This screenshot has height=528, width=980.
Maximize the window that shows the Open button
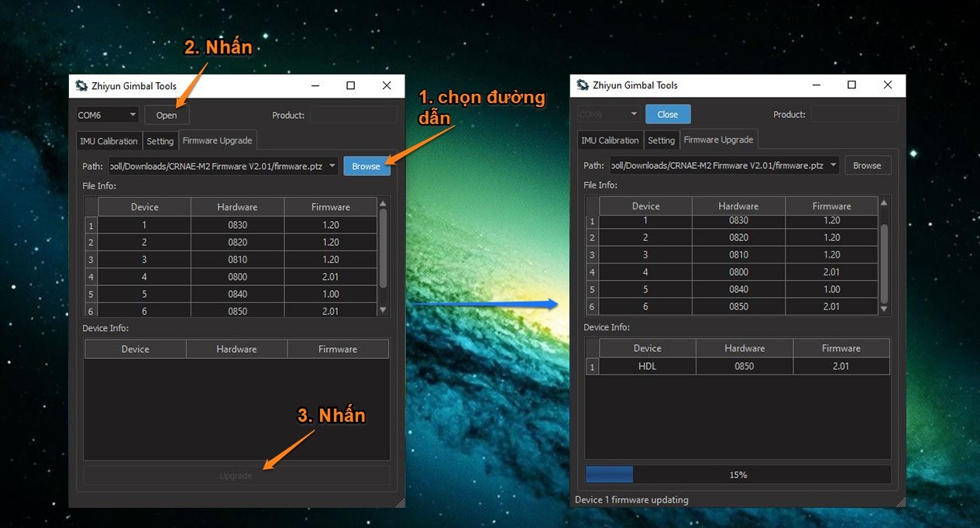pos(351,85)
